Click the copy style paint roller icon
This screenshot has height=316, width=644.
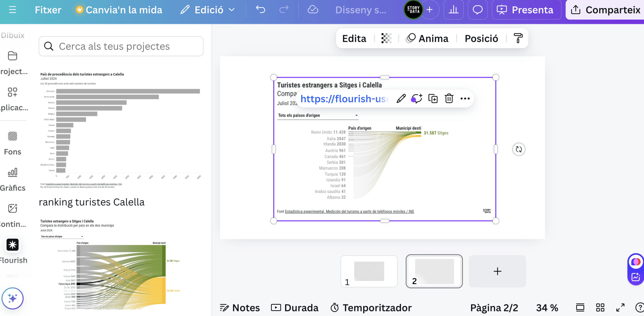pyautogui.click(x=518, y=38)
